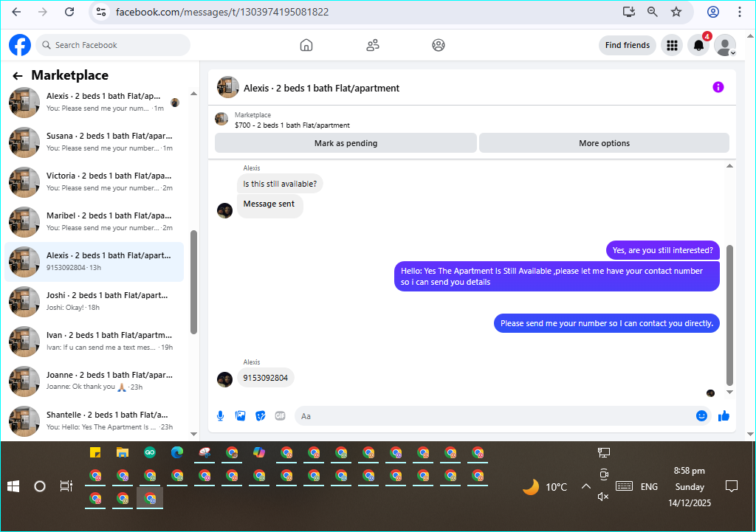Screen dimensions: 756x532
Task: Select Alexis conversation showing 9153092804
Action: tap(94, 262)
